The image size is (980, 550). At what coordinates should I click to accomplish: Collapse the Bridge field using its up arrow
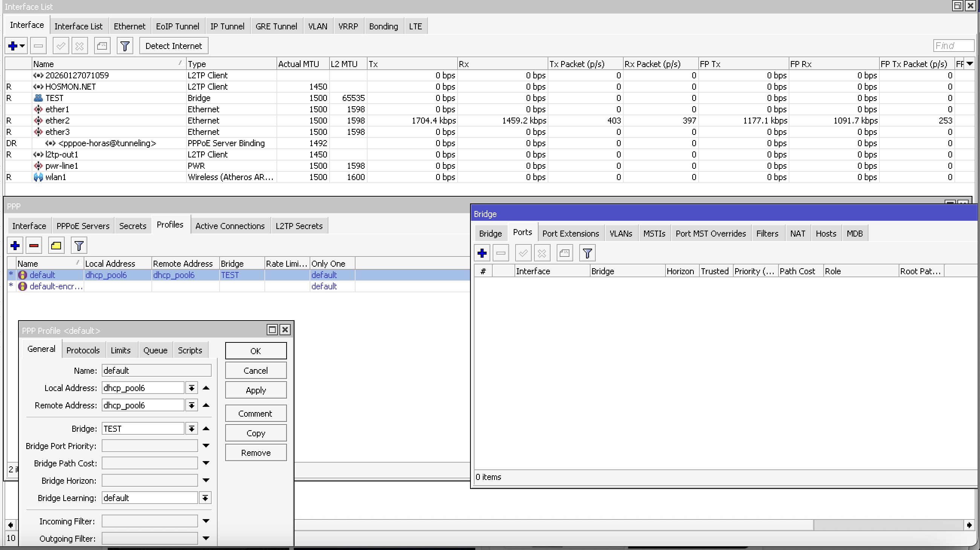tap(206, 429)
